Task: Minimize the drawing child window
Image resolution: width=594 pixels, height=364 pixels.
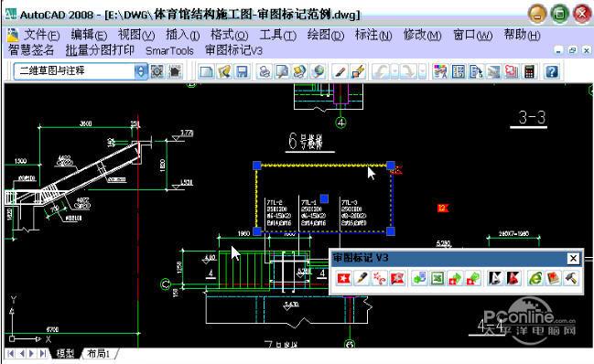Action: [558, 50]
